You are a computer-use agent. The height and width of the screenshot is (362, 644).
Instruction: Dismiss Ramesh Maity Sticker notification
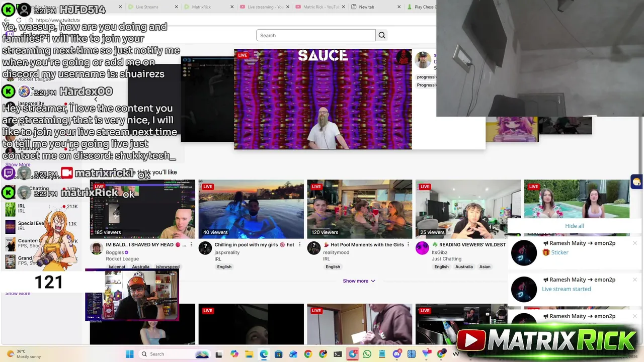click(635, 243)
